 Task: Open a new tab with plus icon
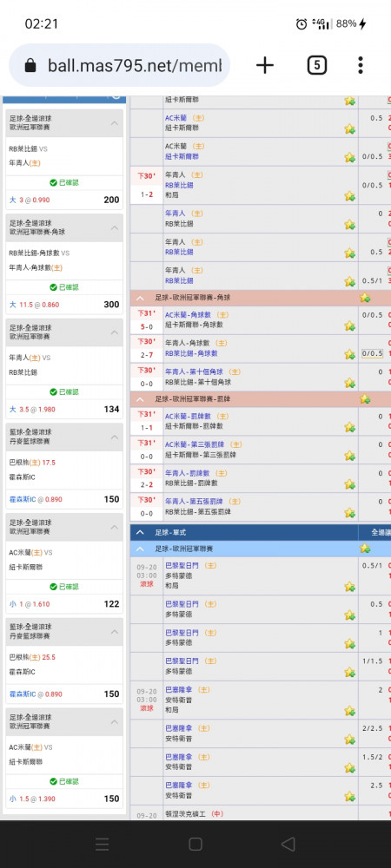(265, 65)
